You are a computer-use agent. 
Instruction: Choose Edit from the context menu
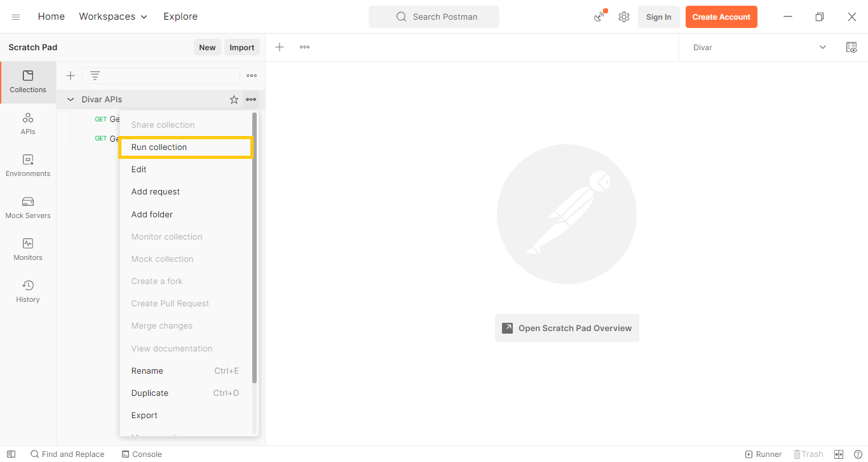(186, 170)
